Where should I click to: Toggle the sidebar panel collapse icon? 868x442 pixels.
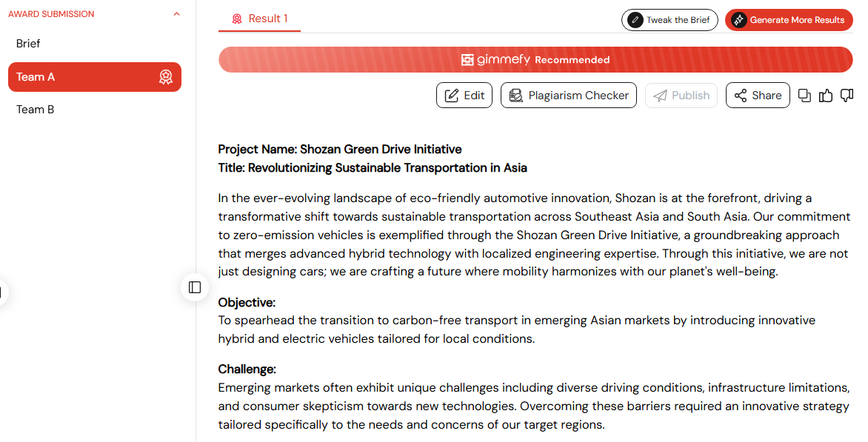point(195,287)
